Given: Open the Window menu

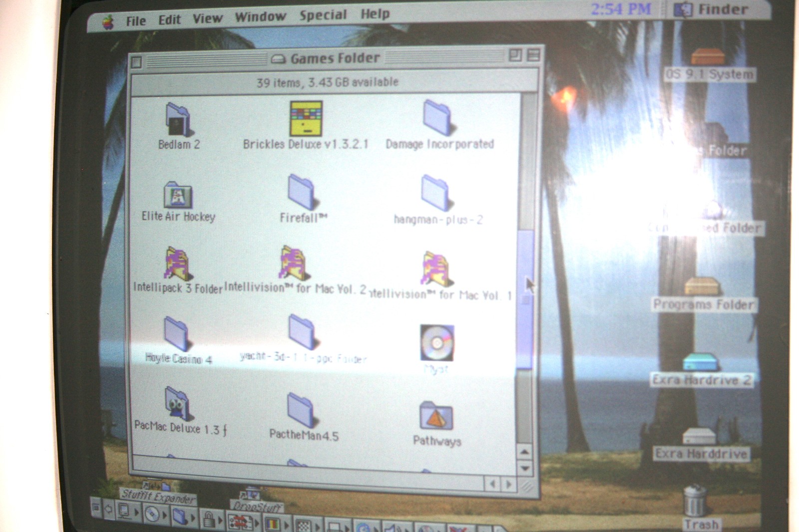Looking at the screenshot, I should (x=260, y=17).
